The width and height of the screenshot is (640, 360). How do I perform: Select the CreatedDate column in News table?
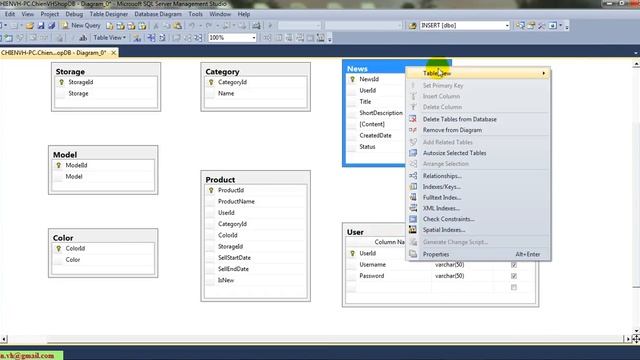[x=376, y=136]
